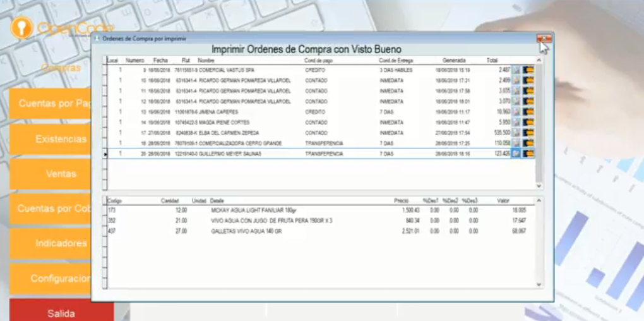Click the code 173 cell in the detail grid
Image resolution: width=644 pixels, height=321 pixels.
(111, 210)
